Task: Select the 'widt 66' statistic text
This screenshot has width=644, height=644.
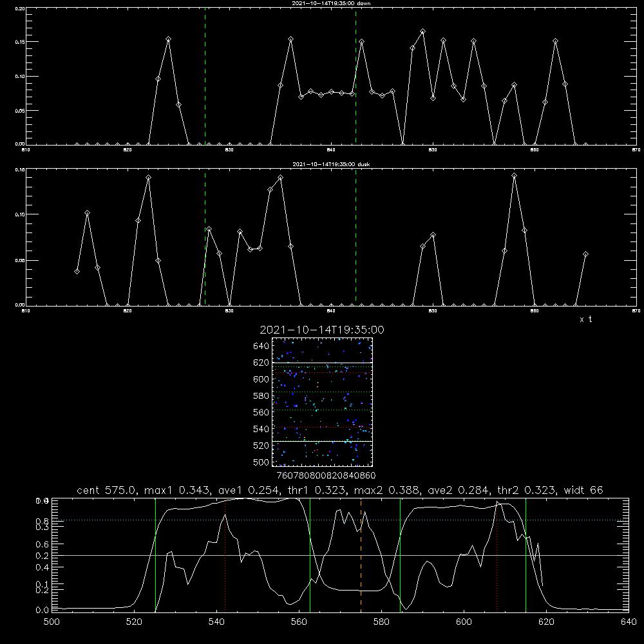Action: 583,490
